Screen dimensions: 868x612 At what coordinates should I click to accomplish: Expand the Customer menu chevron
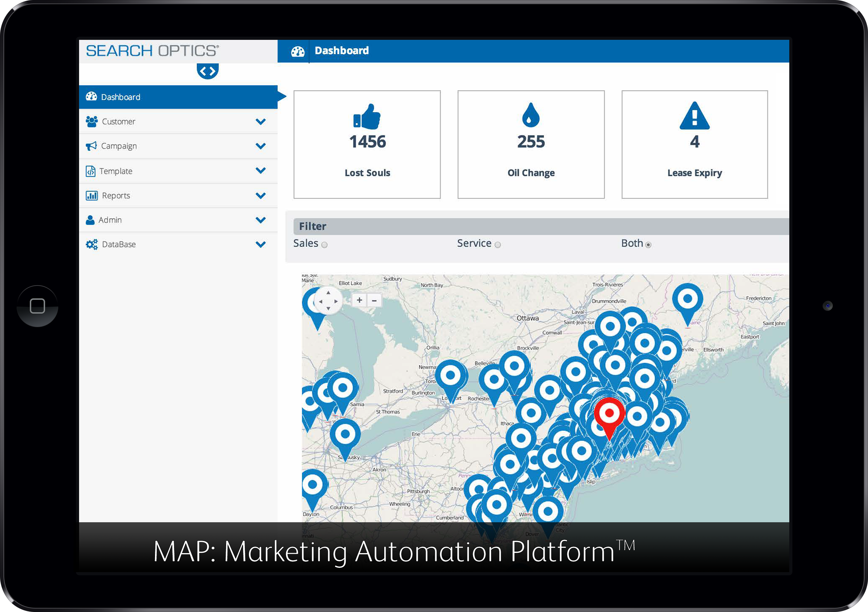(260, 122)
